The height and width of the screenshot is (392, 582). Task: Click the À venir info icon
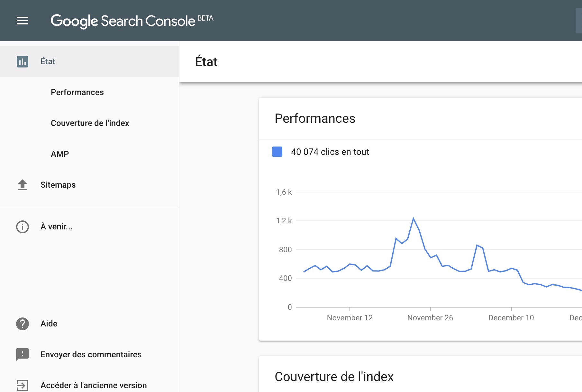(x=23, y=227)
